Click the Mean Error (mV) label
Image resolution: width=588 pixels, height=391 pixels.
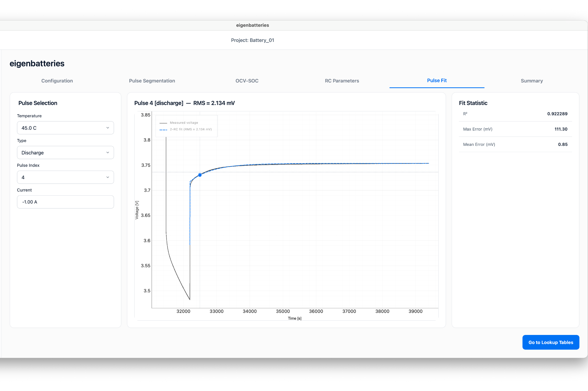point(479,144)
